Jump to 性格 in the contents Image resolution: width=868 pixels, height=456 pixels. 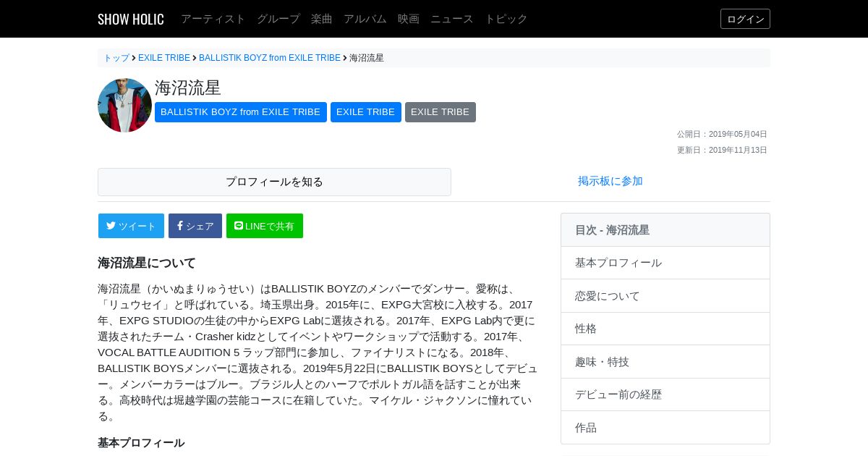coord(665,329)
